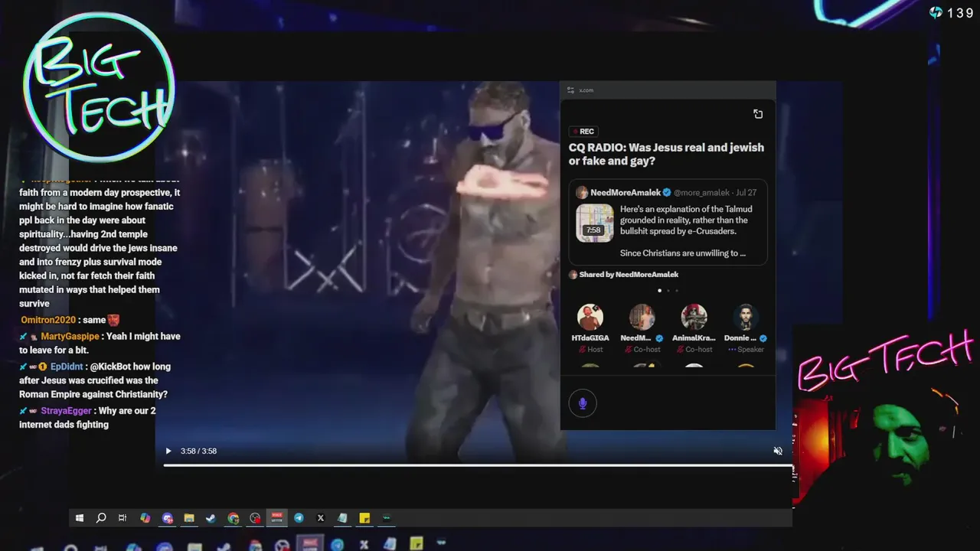Click the 139 viewer count number
The width and height of the screenshot is (980, 551).
click(x=960, y=12)
